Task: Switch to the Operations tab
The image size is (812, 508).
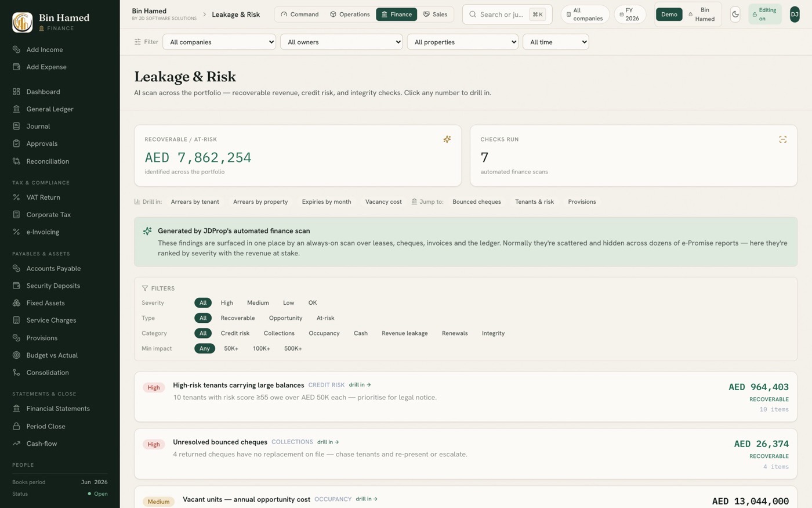Action: (x=350, y=15)
